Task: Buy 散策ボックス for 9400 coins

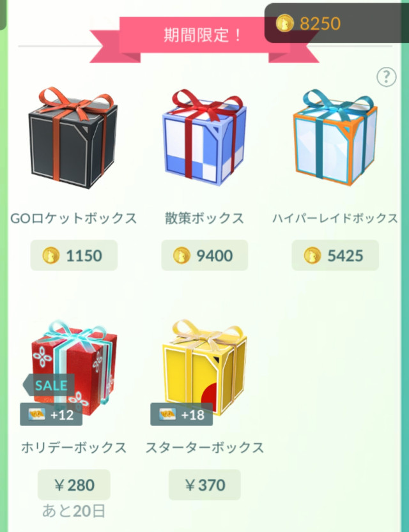Action: [204, 255]
